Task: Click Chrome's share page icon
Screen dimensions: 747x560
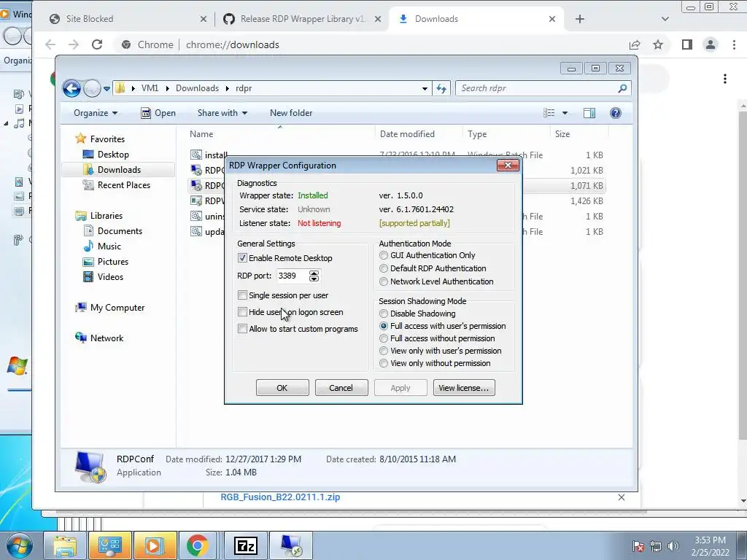Action: pos(635,44)
